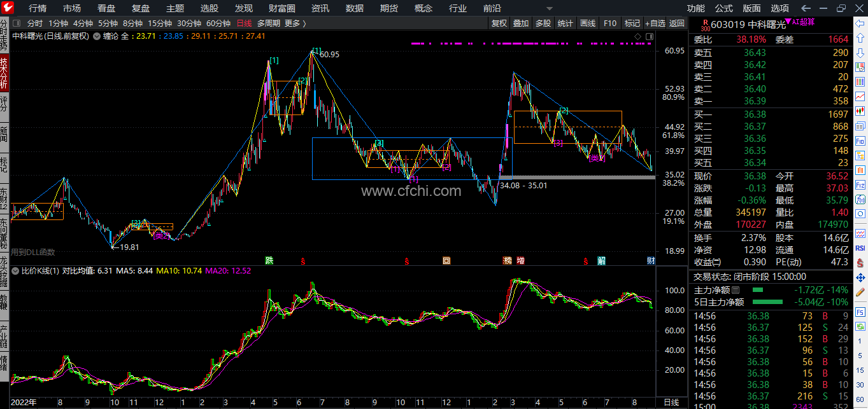Switch to the 1分钟 chart period
This screenshot has width=868, height=409.
[58, 24]
